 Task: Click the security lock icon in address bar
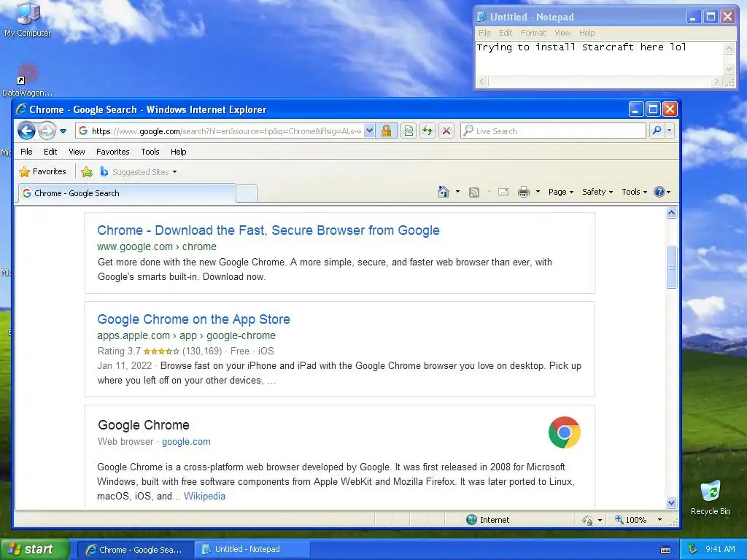pos(386,131)
